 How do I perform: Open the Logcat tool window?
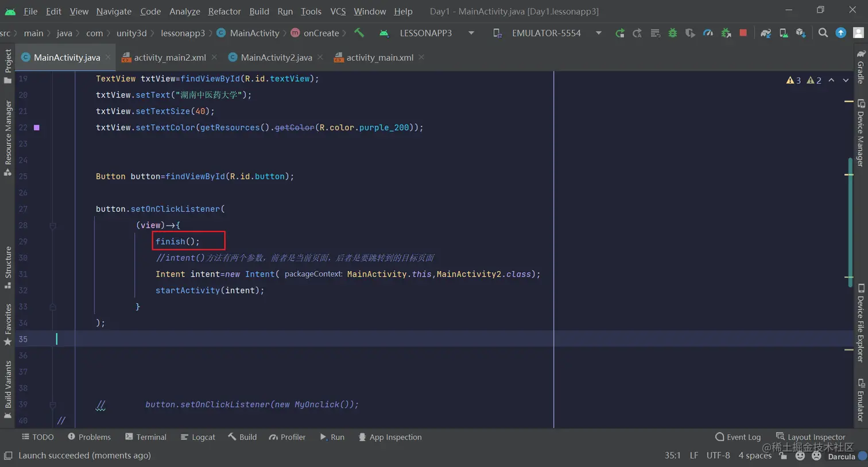tap(198, 437)
